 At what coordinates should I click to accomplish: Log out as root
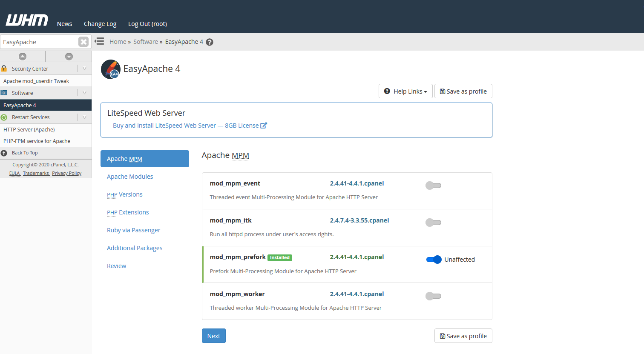click(x=147, y=24)
